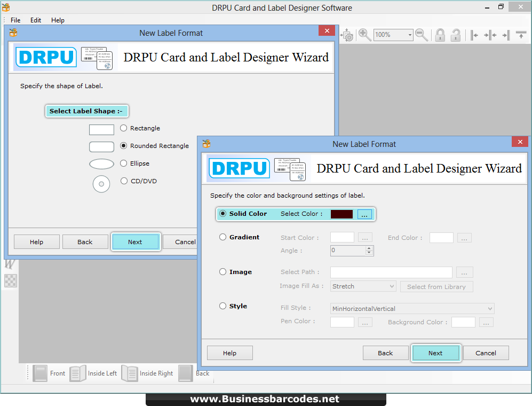Open the Edit menu
The width and height of the screenshot is (532, 406).
36,20
